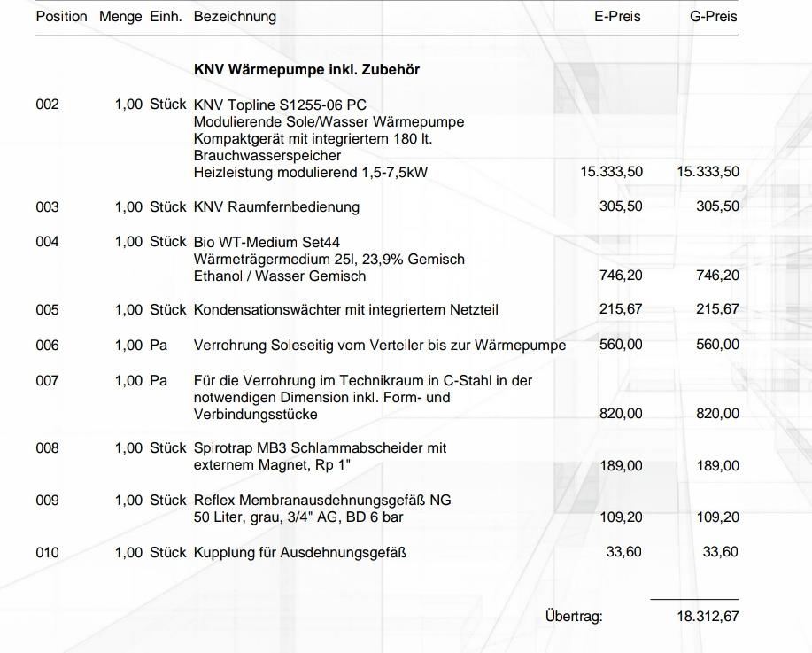Click position number 009
Image resolution: width=812 pixels, height=653 pixels.
click(x=47, y=500)
